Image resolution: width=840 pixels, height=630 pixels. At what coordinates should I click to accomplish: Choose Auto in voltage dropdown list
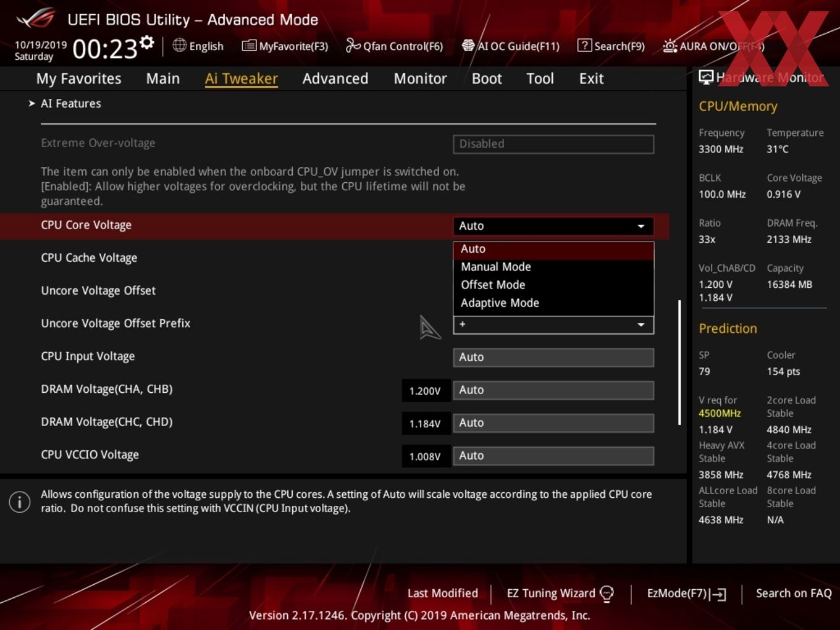(553, 249)
